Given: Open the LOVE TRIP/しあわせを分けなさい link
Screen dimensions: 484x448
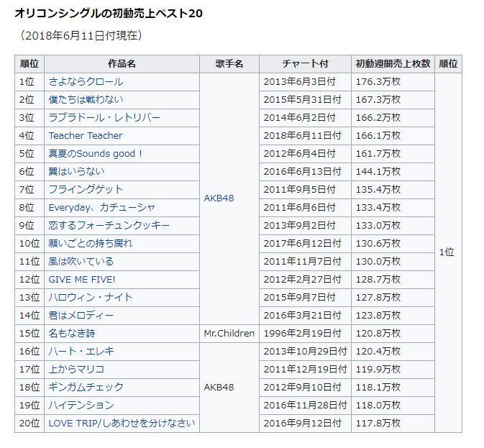Looking at the screenshot, I should 122,423.
